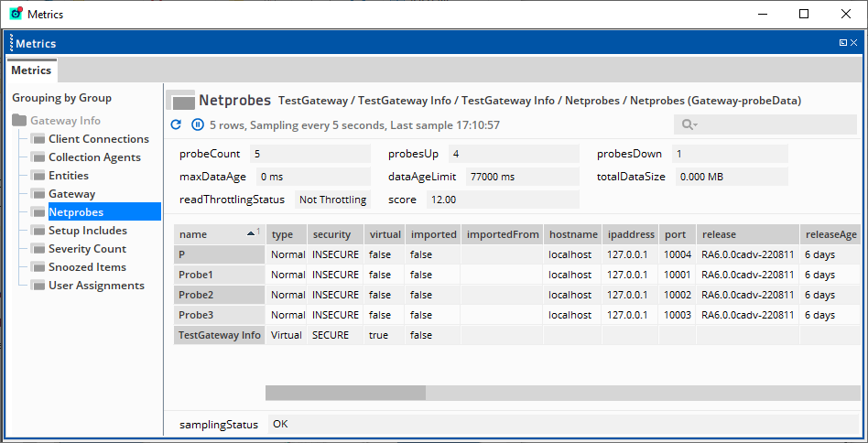Click the refresh dataview icon
Screen dimensions: 868x443
click(x=177, y=124)
